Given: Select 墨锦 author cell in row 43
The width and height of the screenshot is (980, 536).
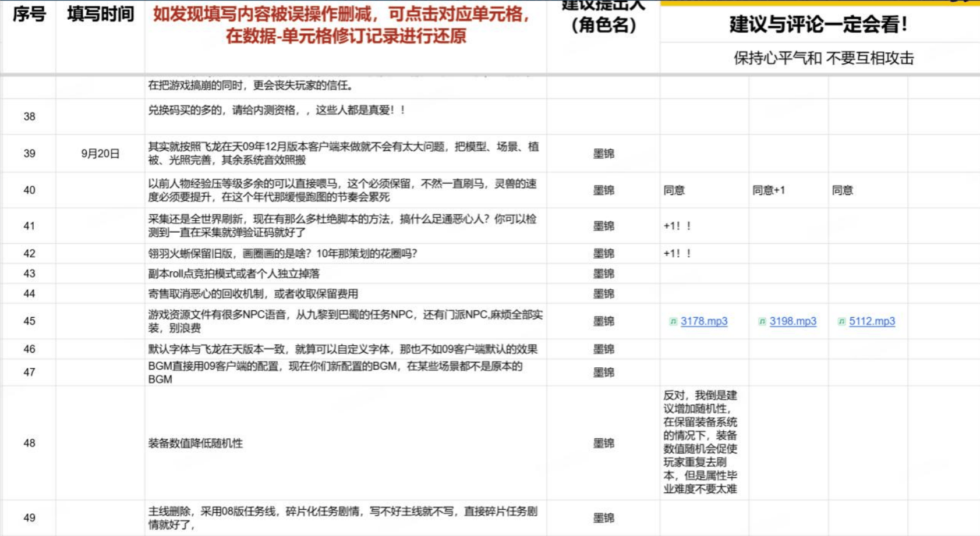Looking at the screenshot, I should 603,274.
